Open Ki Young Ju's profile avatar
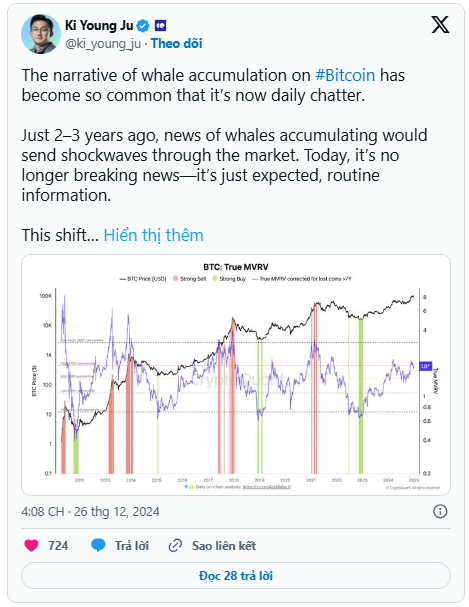469x607 pixels. (x=41, y=34)
